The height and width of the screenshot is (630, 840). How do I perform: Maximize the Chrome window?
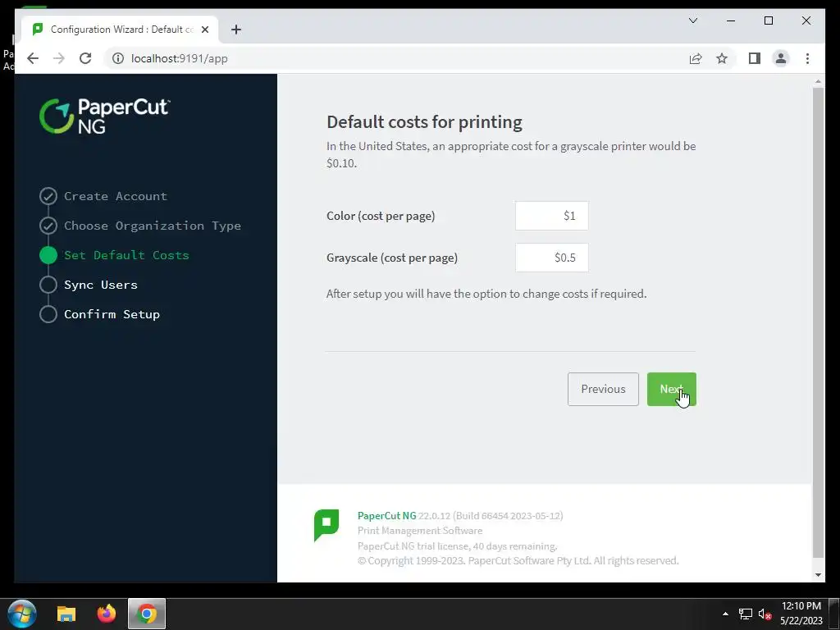[x=768, y=21]
